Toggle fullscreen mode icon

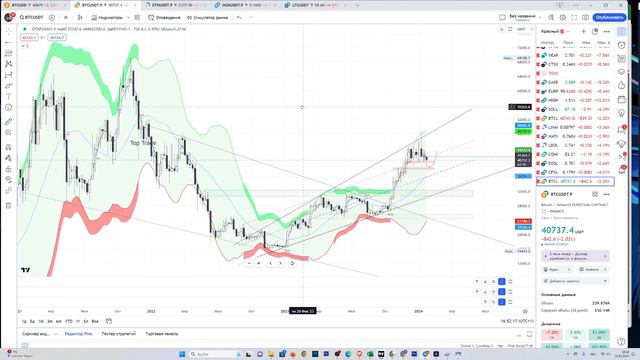pyautogui.click(x=574, y=18)
